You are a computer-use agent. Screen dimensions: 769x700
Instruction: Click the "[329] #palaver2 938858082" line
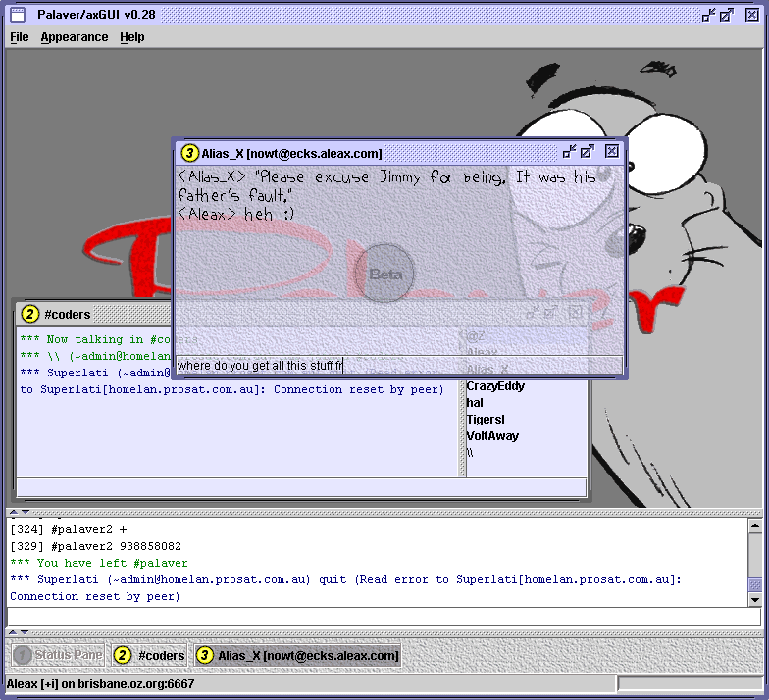pos(96,546)
